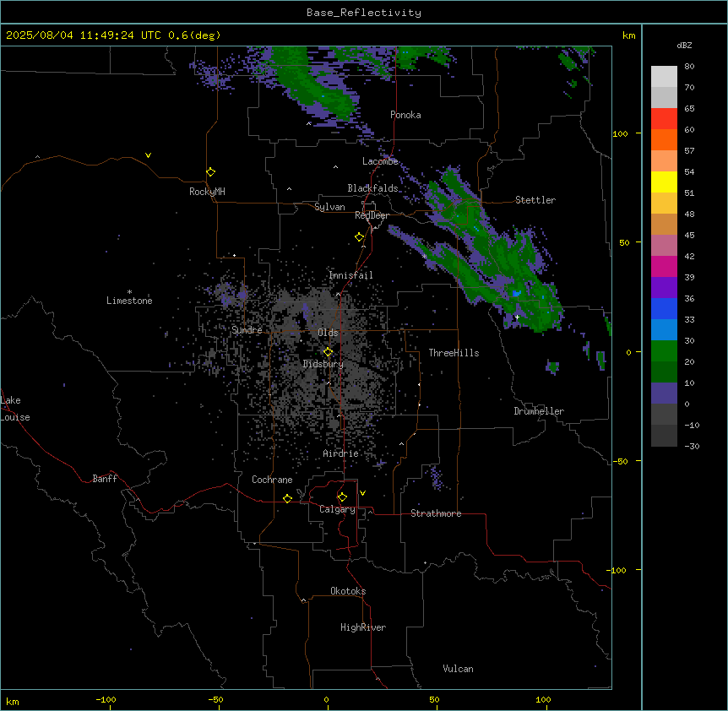The width and height of the screenshot is (728, 711).
Task: Click the 80 value on the dBZ scale
Action: pos(689,67)
